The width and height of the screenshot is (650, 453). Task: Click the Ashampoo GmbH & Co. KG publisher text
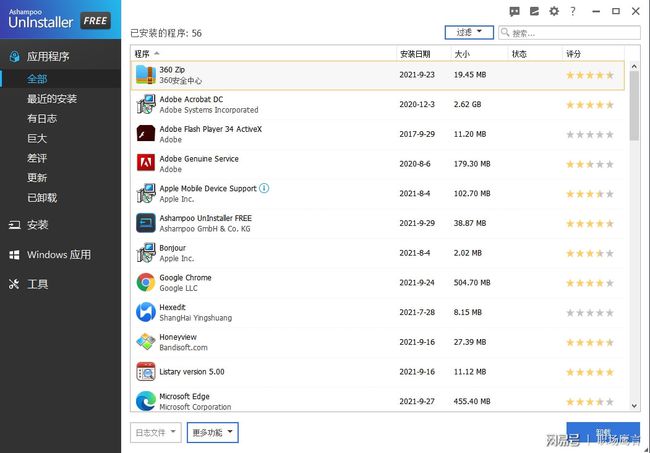pyautogui.click(x=205, y=229)
